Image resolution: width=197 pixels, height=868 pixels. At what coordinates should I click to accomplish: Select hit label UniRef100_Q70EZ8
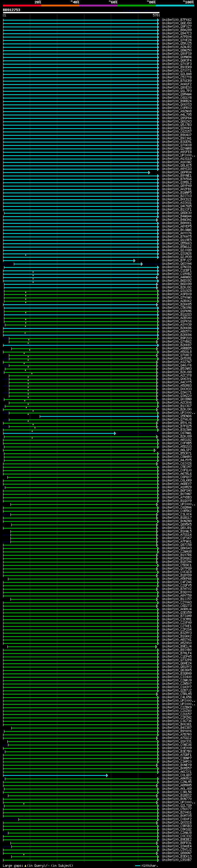tap(177, 40)
